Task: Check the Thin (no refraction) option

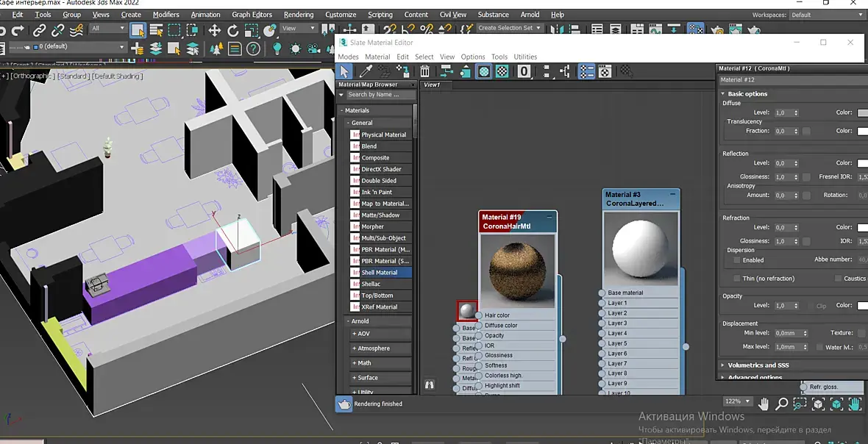Action: [x=736, y=279]
